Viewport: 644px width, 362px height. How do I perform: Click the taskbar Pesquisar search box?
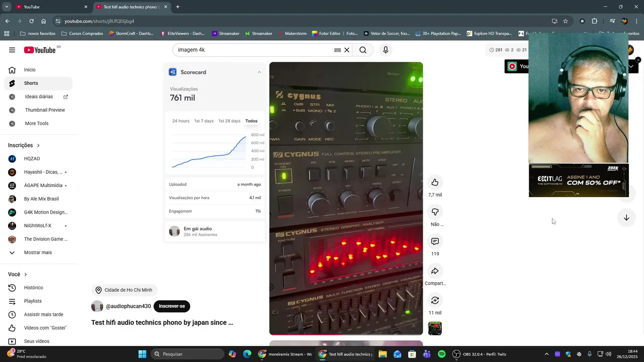tap(187, 354)
